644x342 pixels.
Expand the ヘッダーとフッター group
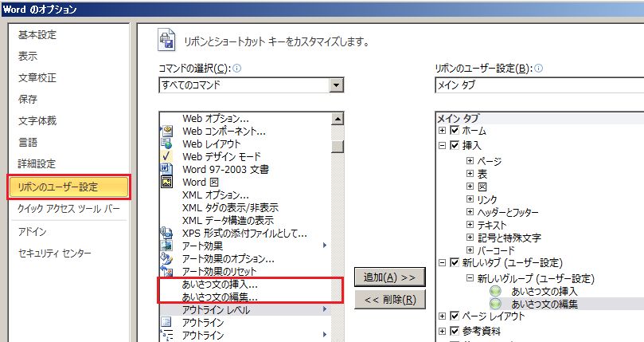[470, 211]
